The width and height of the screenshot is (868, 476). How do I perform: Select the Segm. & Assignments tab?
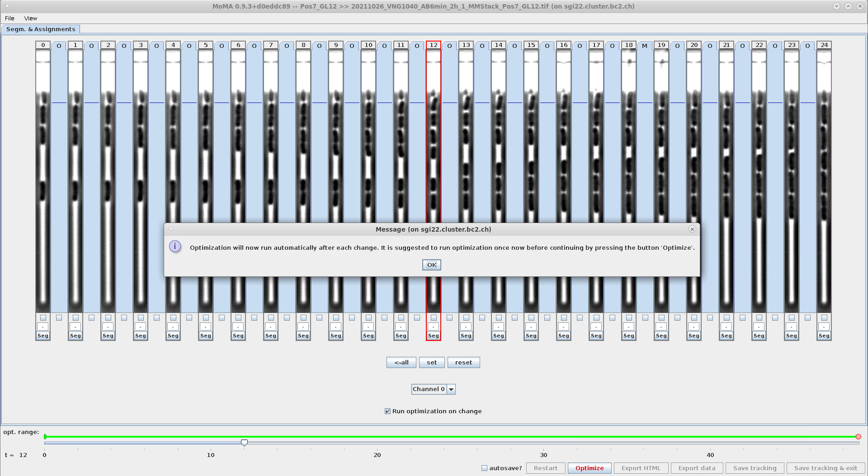41,29
